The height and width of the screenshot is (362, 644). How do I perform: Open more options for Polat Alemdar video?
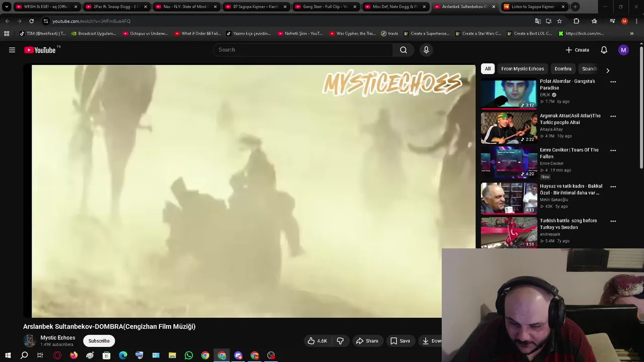pyautogui.click(x=613, y=81)
